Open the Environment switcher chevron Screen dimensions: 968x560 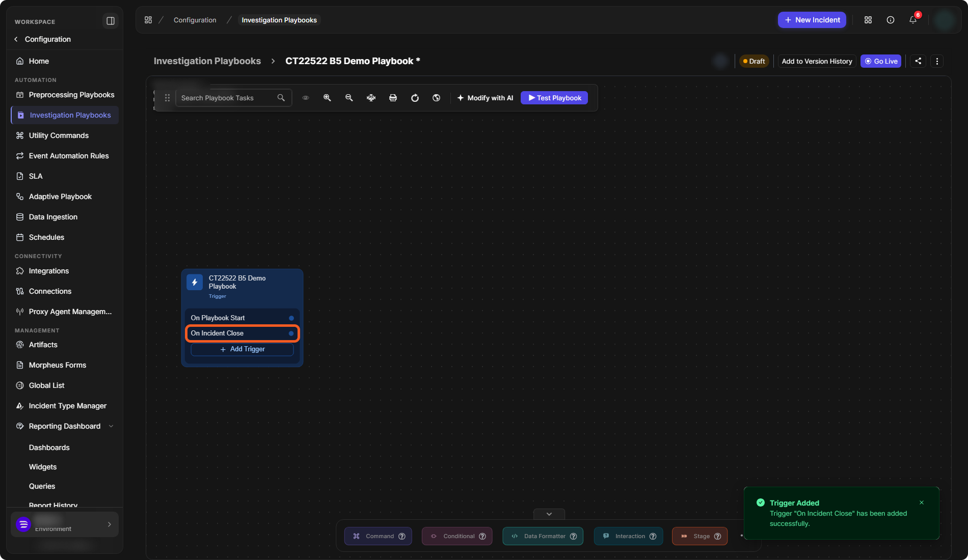coord(110,524)
